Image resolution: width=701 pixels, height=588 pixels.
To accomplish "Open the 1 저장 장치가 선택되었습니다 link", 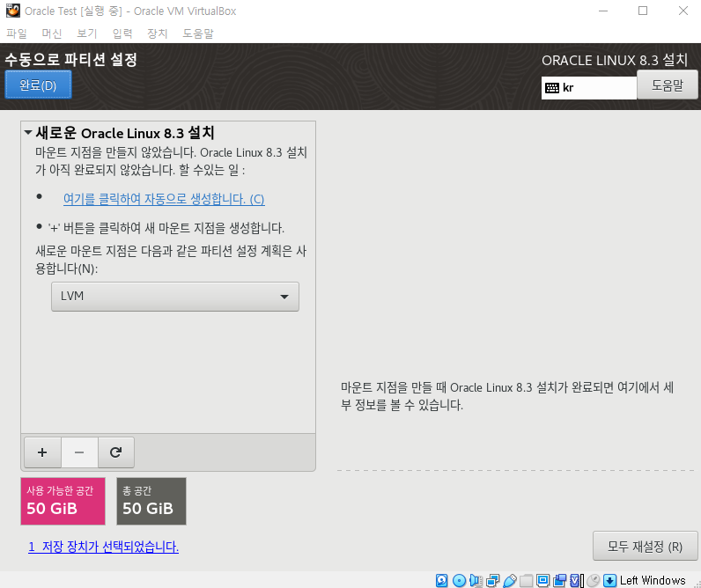I will coord(103,547).
